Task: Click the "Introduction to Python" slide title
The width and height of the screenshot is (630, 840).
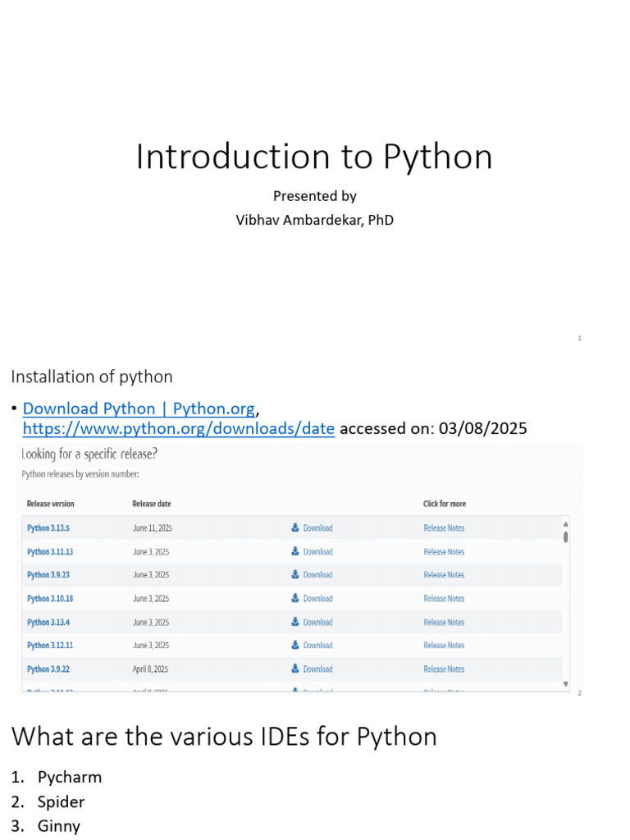Action: (314, 157)
